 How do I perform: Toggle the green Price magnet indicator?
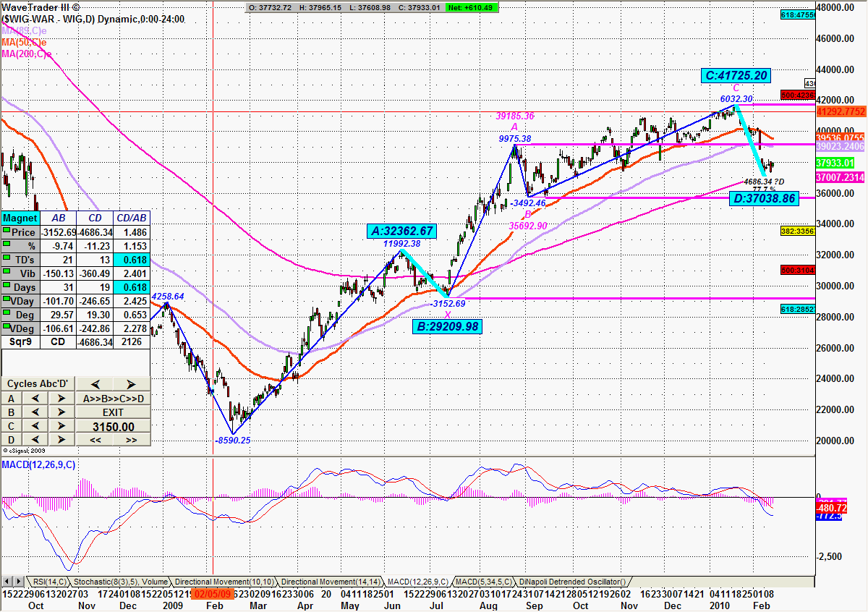tap(7, 231)
